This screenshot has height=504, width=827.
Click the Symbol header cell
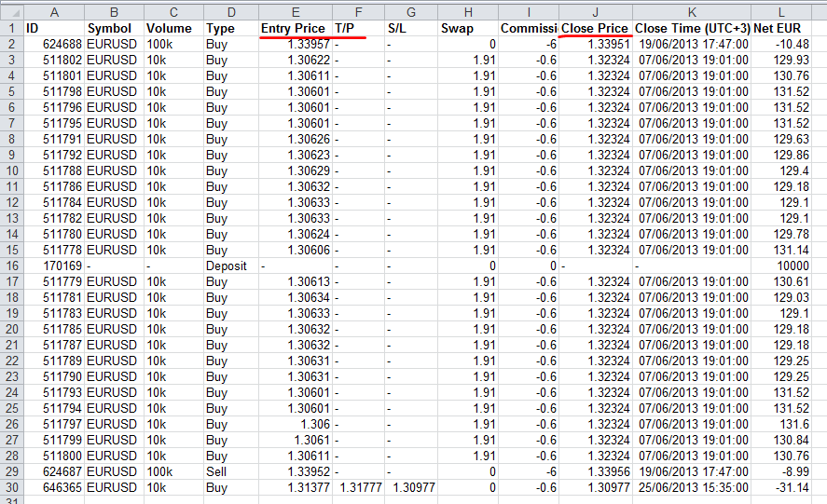[x=113, y=28]
